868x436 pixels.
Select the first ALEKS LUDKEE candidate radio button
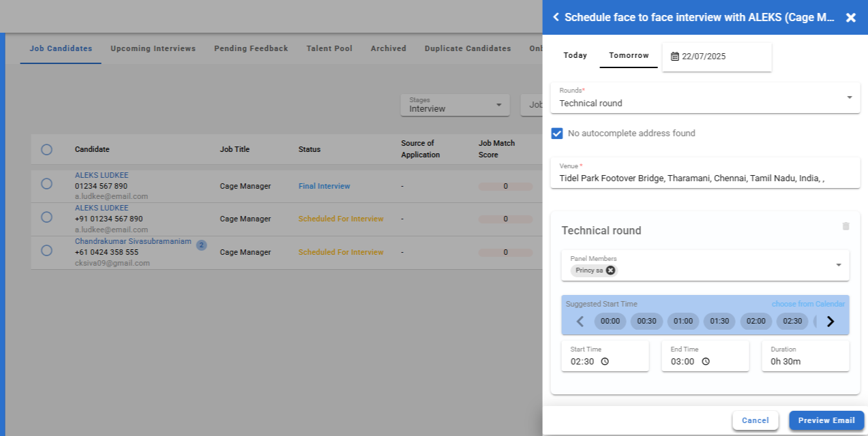point(46,183)
